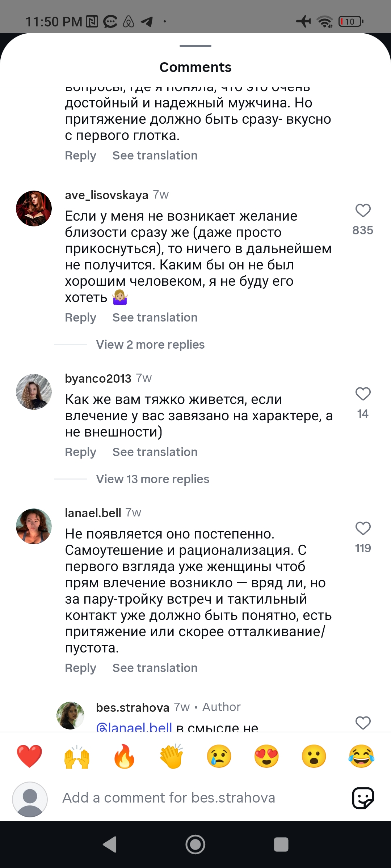See translation of lanael.bell's comment
Viewport: 391px width, 868px height.
(155, 668)
